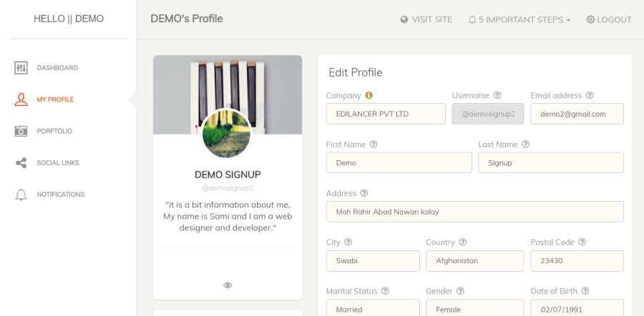This screenshot has height=316, width=644.
Task: Expand the 5 Important Steps dropdown
Action: [519, 19]
